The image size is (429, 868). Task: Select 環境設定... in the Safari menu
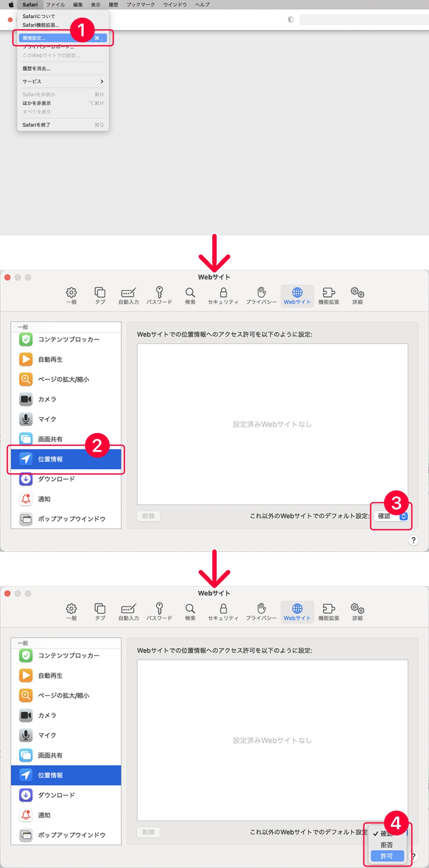pyautogui.click(x=63, y=38)
